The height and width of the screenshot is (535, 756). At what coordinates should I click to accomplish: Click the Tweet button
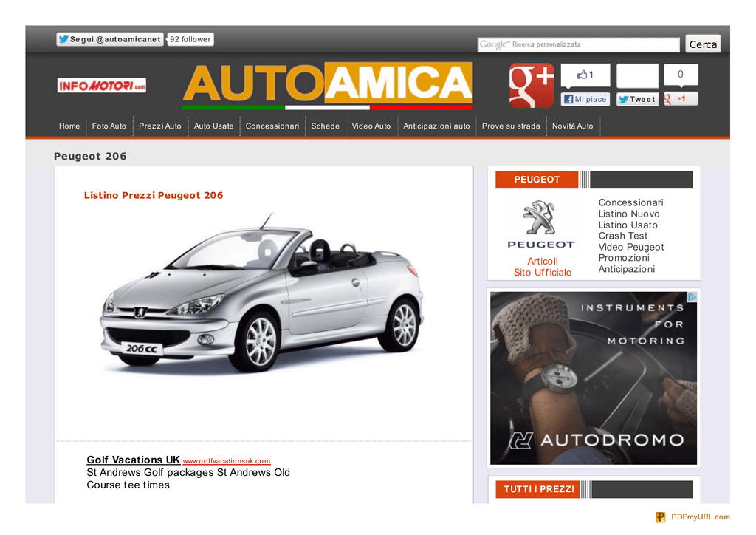(x=637, y=99)
